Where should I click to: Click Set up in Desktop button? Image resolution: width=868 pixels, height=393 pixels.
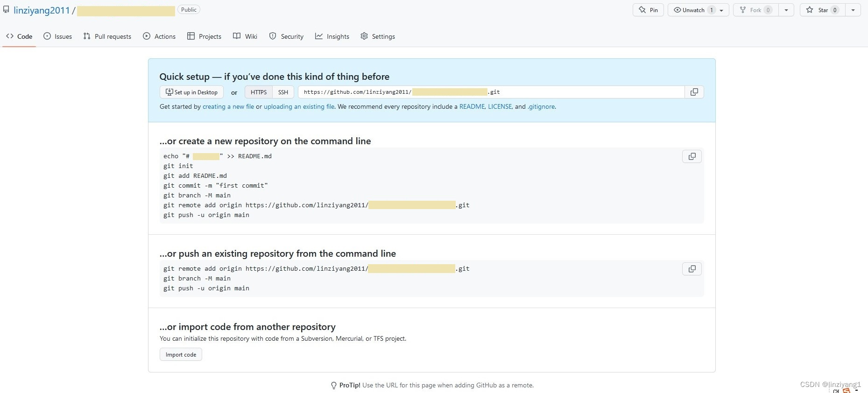point(191,92)
